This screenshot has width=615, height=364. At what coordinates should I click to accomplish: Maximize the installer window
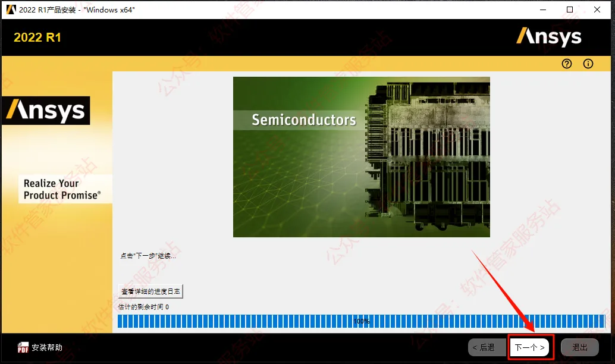pos(570,10)
